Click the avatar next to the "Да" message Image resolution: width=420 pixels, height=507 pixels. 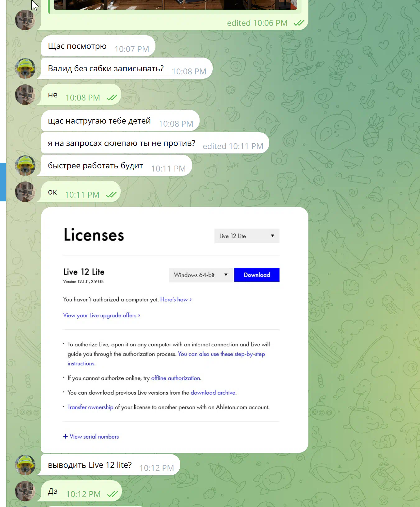[25, 491]
